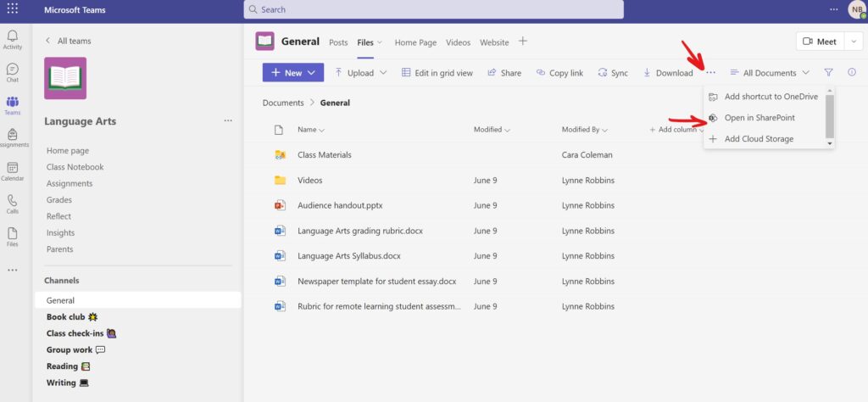Click Word icon for Language Arts Syllabus
The height and width of the screenshot is (402, 868).
click(280, 256)
